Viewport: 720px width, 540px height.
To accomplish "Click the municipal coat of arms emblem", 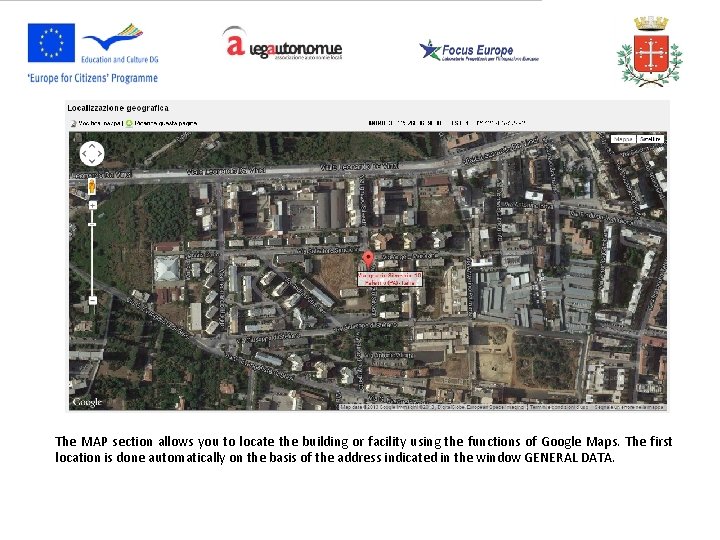I will 650,51.
